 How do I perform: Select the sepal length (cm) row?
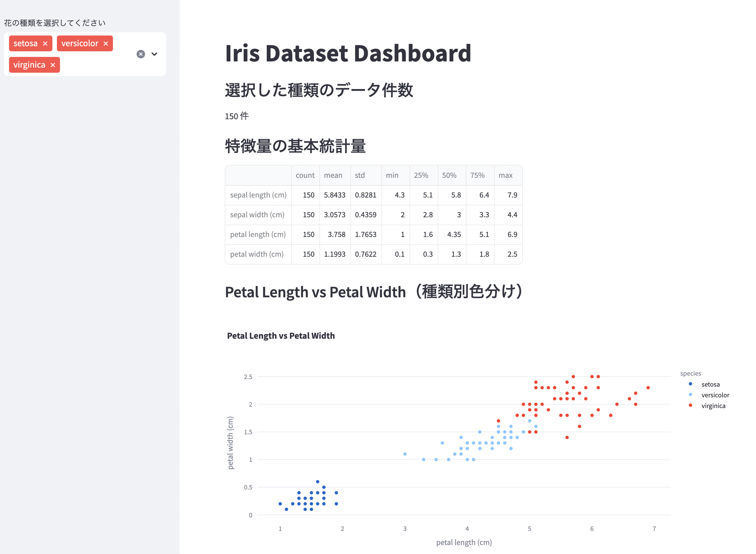point(258,195)
